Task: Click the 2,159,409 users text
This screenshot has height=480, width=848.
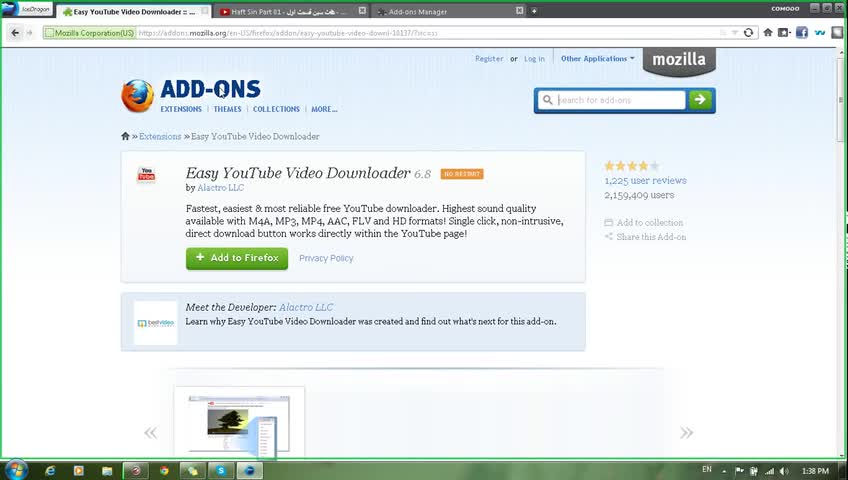Action: pyautogui.click(x=639, y=195)
